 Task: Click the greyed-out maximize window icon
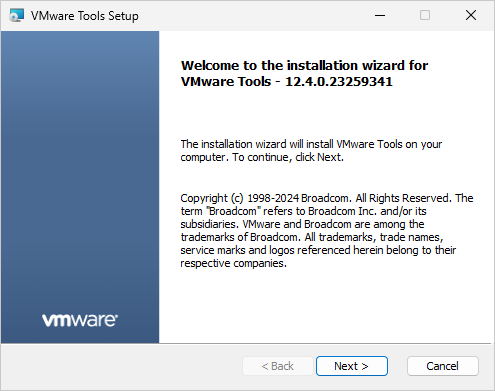pos(425,15)
